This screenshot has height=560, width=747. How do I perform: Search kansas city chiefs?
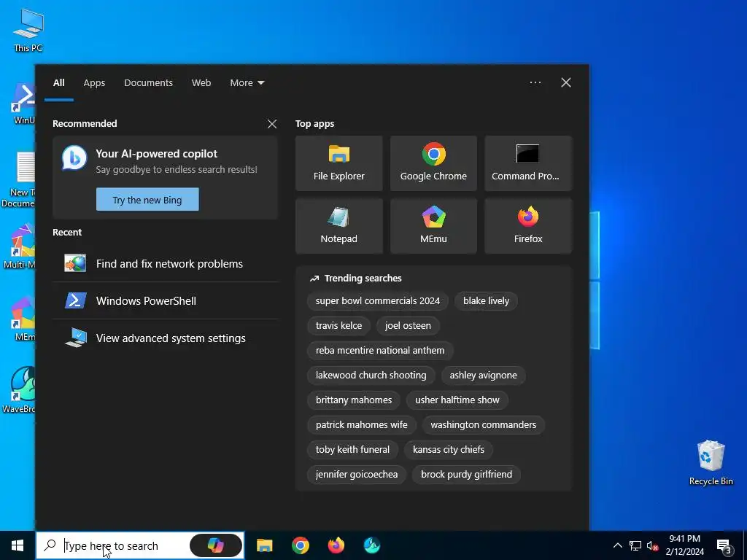(x=449, y=449)
